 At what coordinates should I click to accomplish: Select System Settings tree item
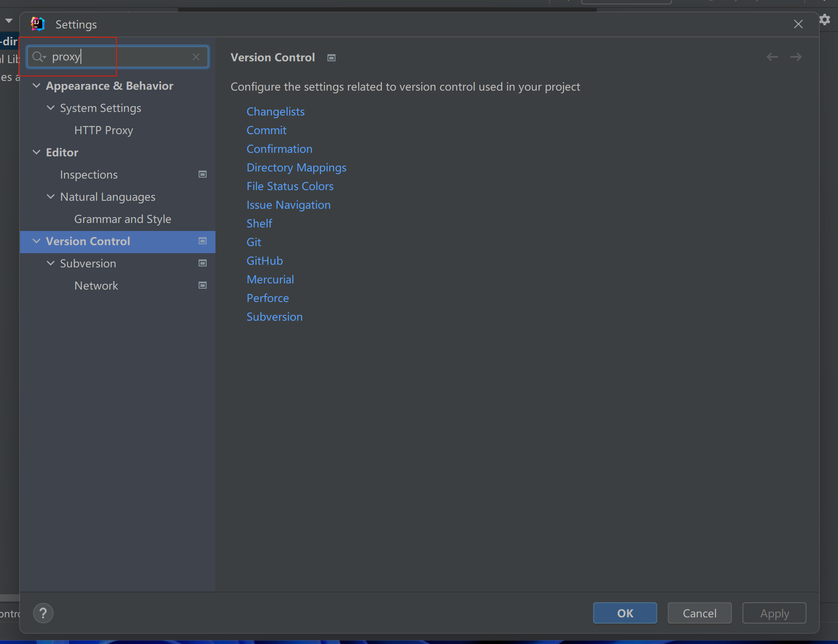[x=100, y=108]
